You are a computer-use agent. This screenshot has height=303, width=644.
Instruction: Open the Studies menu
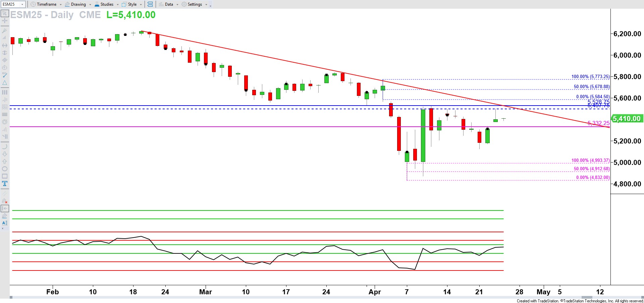click(104, 4)
